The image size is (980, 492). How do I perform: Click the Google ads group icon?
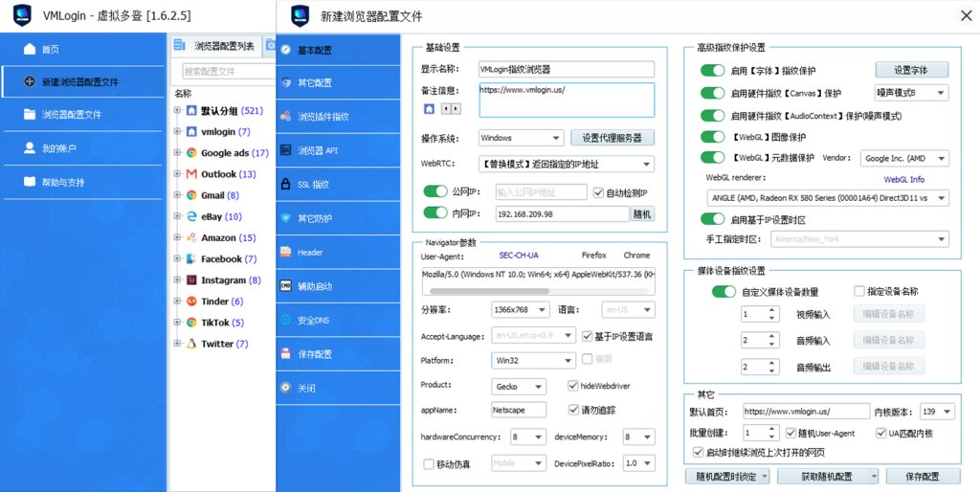[x=191, y=152]
